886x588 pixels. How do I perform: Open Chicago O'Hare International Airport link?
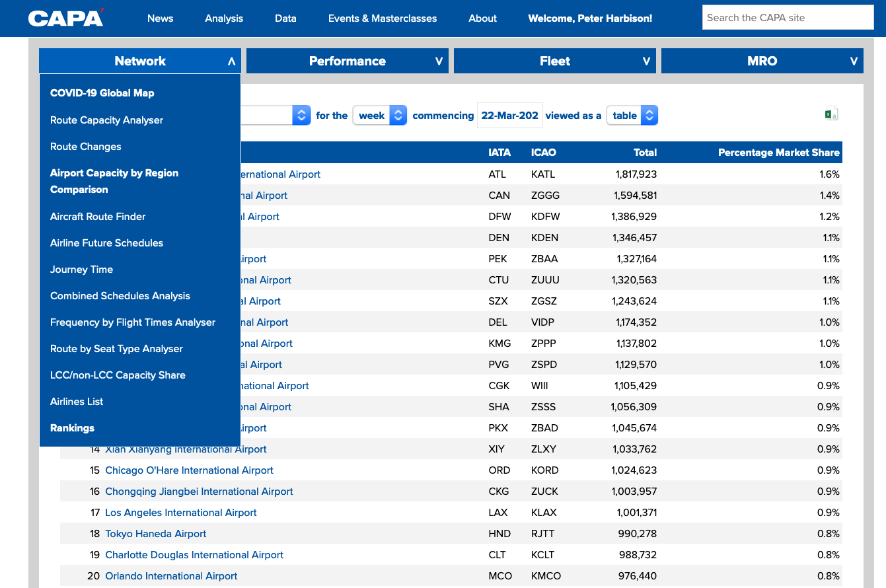[189, 470]
